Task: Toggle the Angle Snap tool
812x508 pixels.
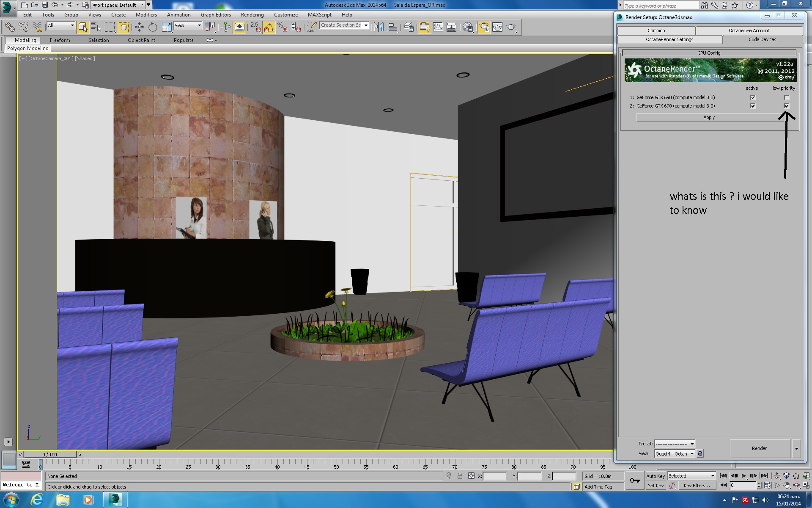Action: (x=269, y=27)
